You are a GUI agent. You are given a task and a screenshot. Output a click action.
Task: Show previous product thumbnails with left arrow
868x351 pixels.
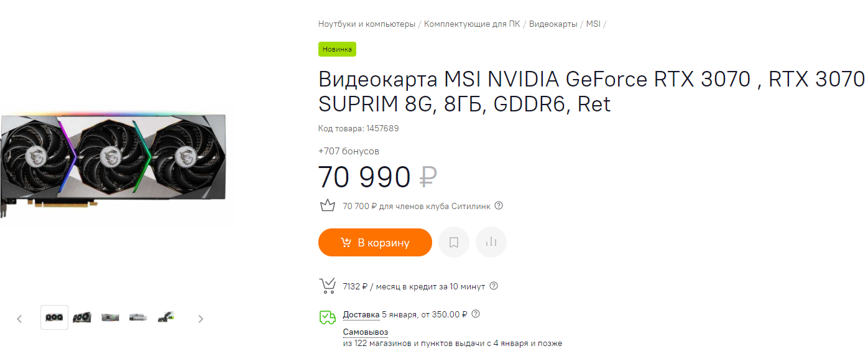tap(19, 319)
